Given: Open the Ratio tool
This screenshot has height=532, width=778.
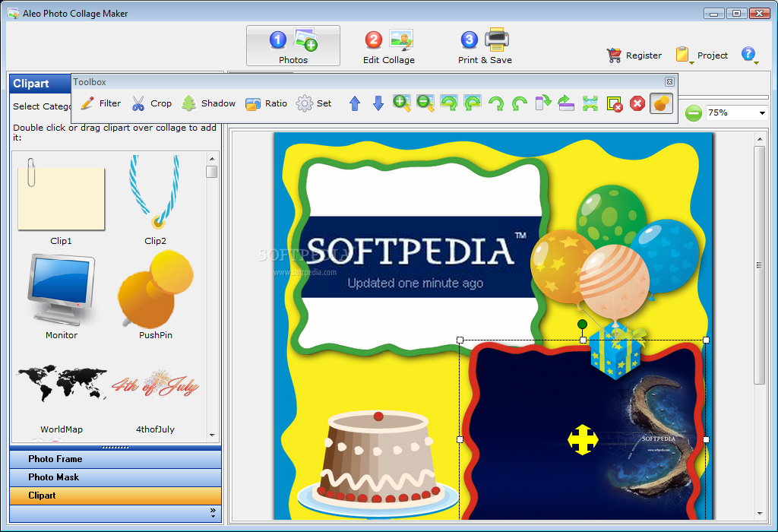Looking at the screenshot, I should (x=267, y=103).
